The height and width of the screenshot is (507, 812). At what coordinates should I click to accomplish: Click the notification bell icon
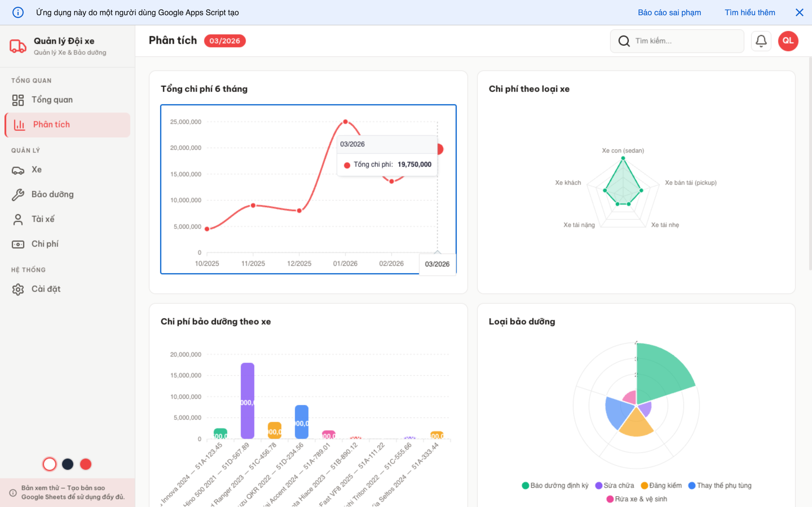(x=761, y=41)
